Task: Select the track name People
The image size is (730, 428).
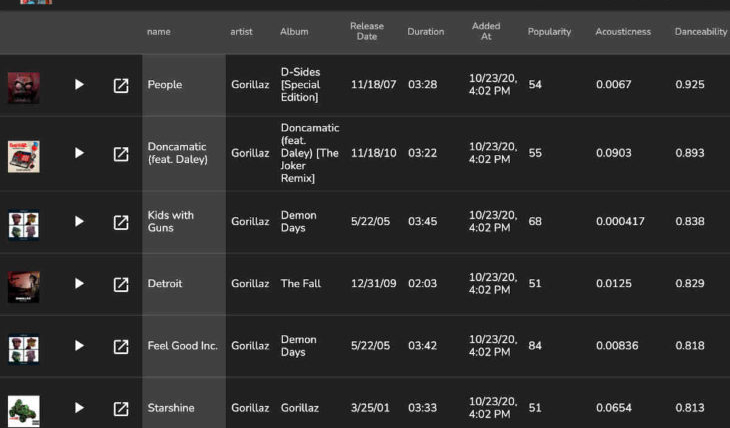Action: [165, 85]
